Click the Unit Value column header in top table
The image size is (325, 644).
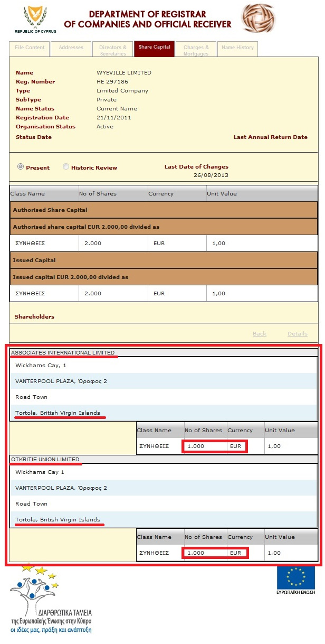click(222, 194)
